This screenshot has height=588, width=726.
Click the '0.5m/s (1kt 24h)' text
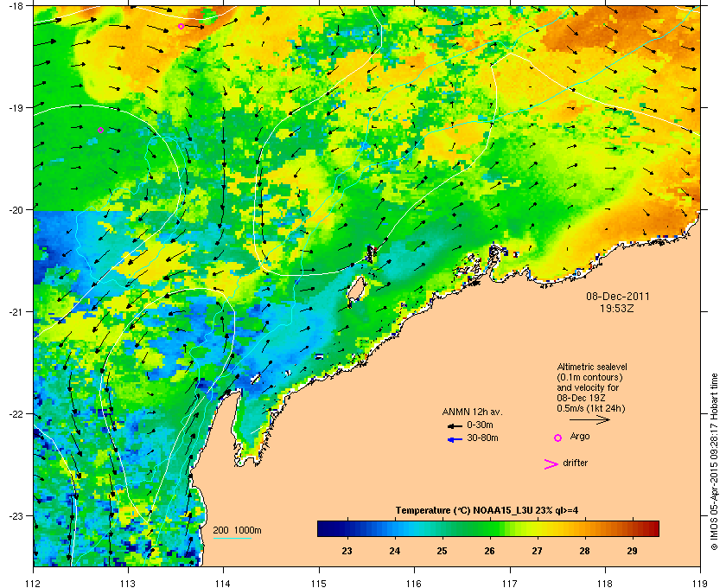591,408
